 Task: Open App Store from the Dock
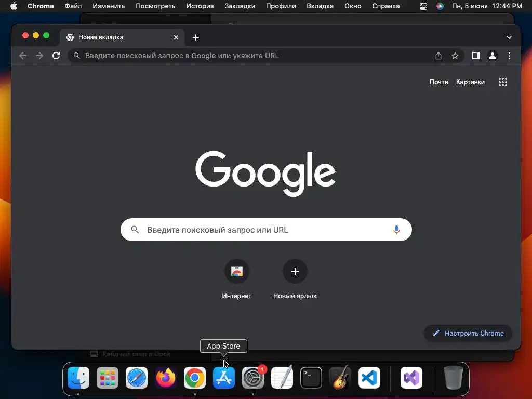(x=224, y=378)
